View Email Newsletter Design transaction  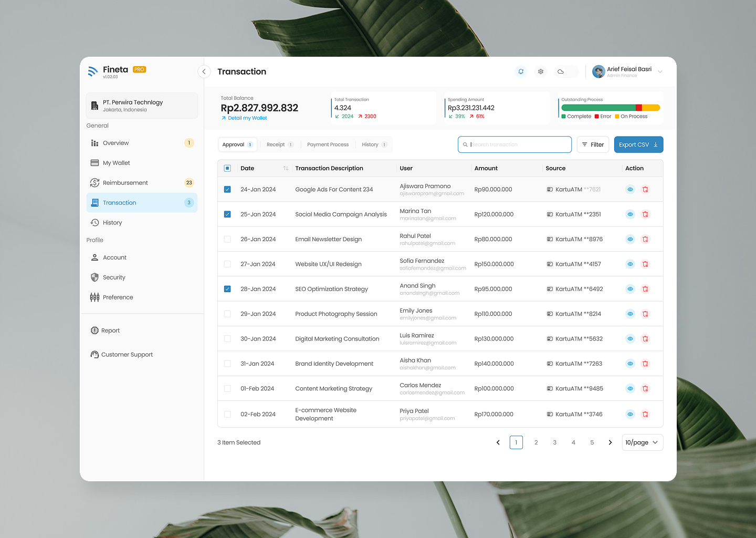point(630,239)
